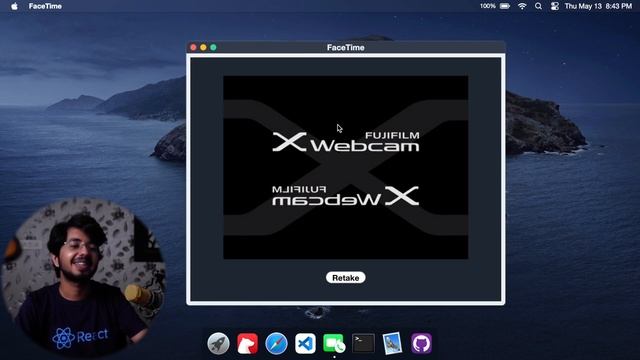Click the battery status icon
Screen dimensions: 640x360
click(x=505, y=6)
